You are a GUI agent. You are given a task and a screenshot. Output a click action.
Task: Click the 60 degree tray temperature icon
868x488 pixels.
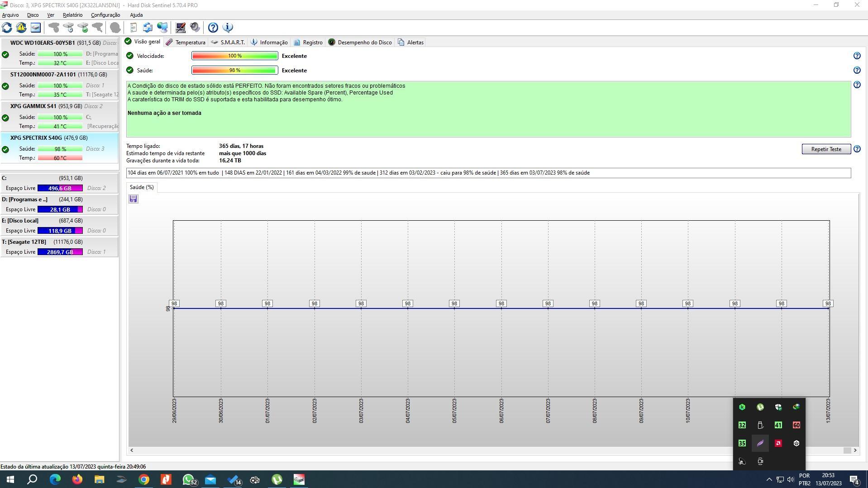[x=796, y=425]
